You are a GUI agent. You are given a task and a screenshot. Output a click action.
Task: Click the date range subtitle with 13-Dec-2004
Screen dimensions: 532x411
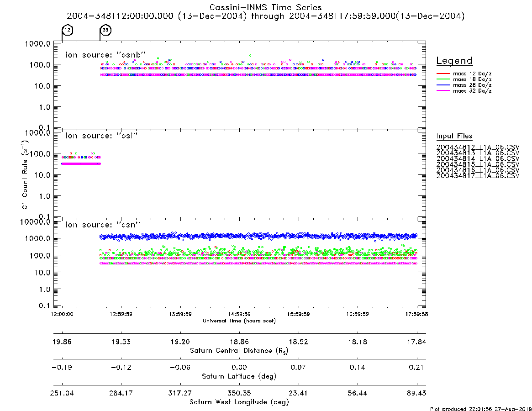[x=266, y=16]
